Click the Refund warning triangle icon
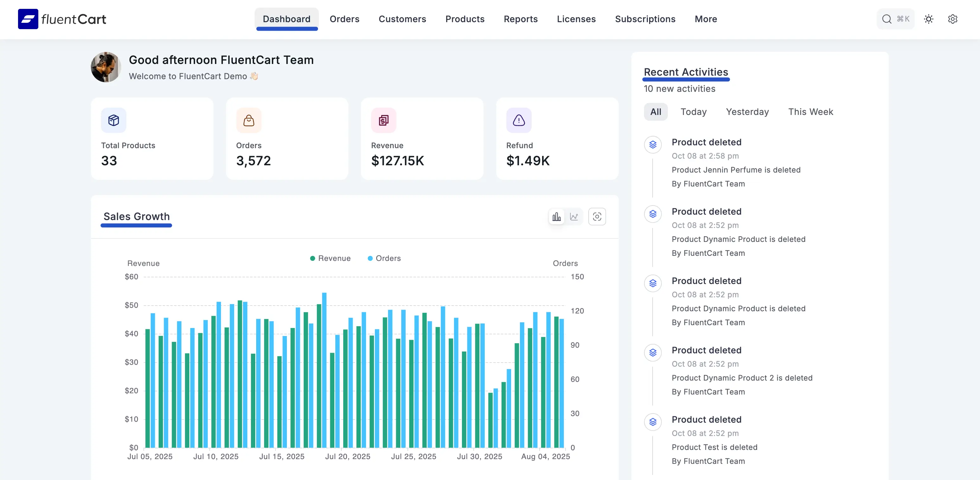The width and height of the screenshot is (980, 480). point(519,121)
